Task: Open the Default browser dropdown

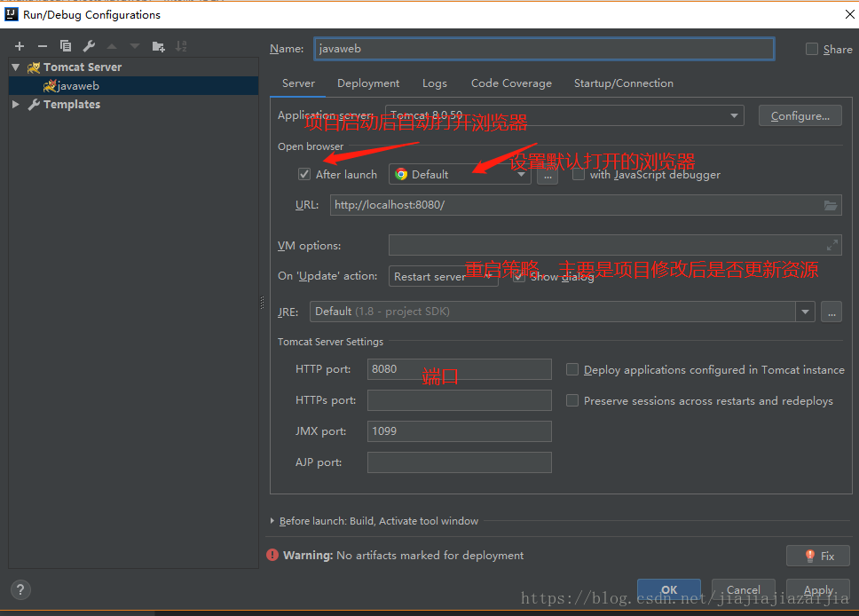Action: point(461,174)
